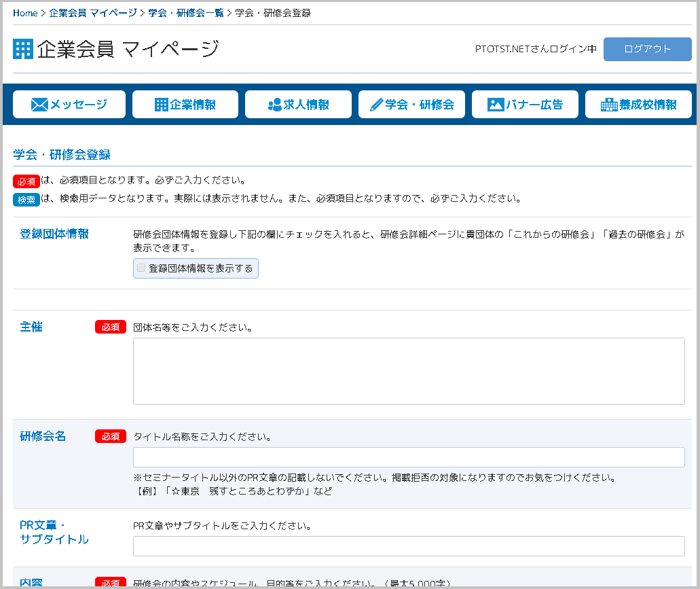The height and width of the screenshot is (589, 700).
Task: Navigate to 学会・研修会一覧 breadcrumb link
Action: (x=185, y=13)
